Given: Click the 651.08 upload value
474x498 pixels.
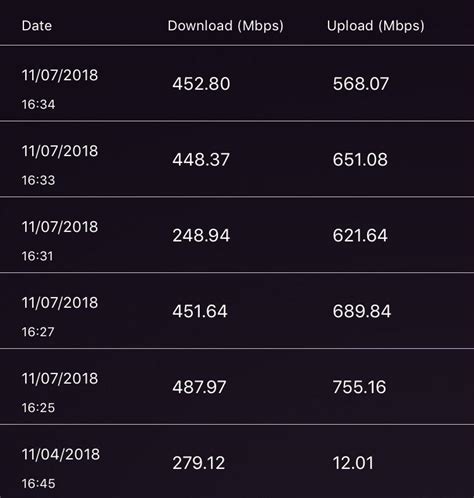Looking at the screenshot, I should pos(360,159).
